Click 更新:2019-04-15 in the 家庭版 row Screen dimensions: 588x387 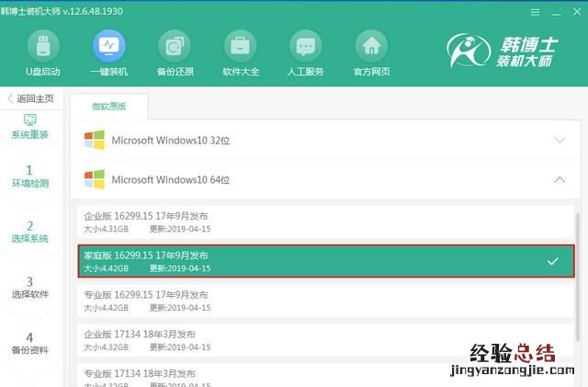tap(180, 268)
